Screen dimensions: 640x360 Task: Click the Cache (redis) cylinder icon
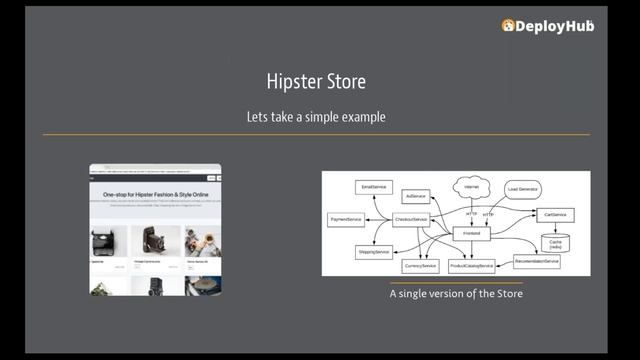pyautogui.click(x=555, y=243)
